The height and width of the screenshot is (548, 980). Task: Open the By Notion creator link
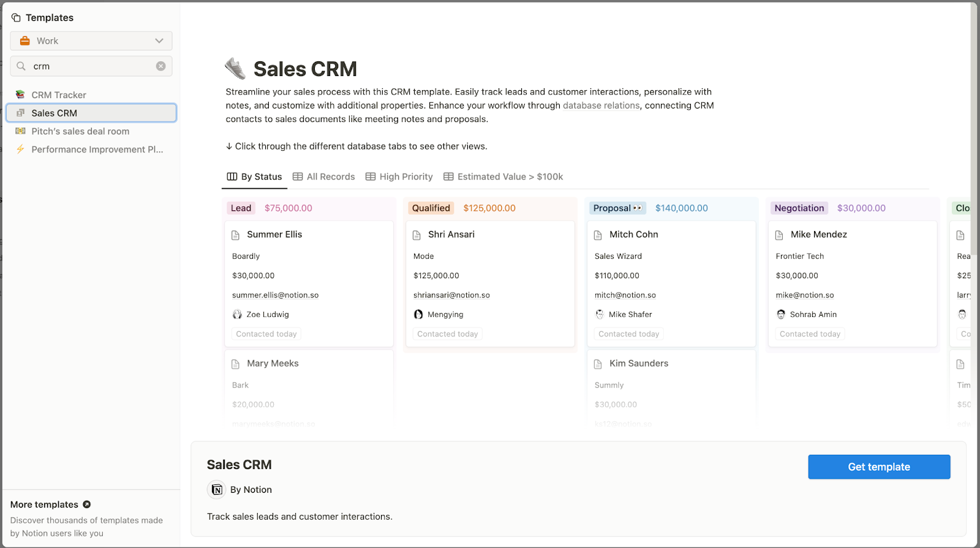tap(251, 490)
